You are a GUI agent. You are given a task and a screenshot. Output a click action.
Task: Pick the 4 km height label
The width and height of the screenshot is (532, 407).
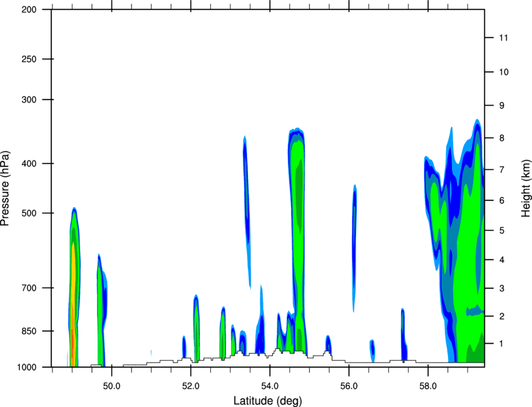coord(502,260)
